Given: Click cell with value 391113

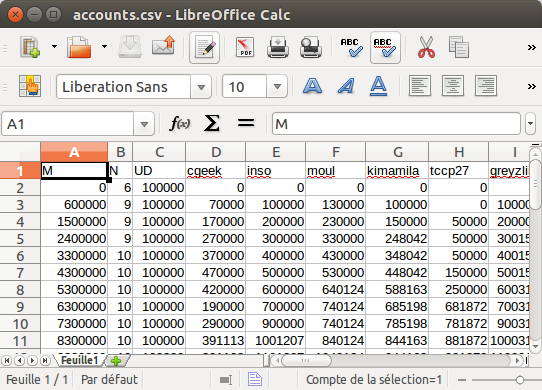Looking at the screenshot, I should point(215,341).
